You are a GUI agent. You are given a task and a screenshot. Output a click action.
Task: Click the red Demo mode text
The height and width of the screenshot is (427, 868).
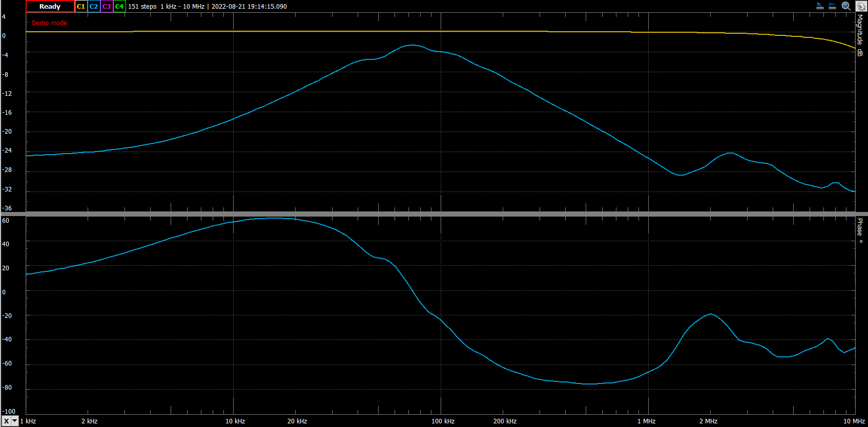point(49,23)
